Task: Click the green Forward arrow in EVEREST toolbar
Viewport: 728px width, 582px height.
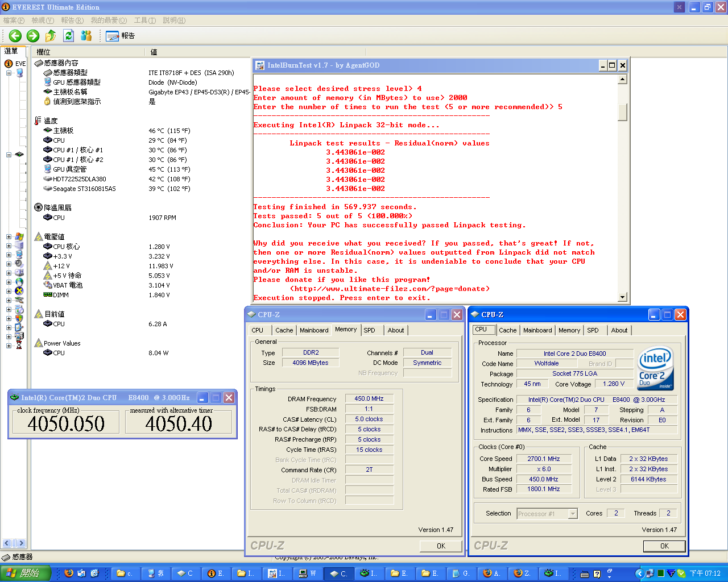Action: tap(33, 36)
